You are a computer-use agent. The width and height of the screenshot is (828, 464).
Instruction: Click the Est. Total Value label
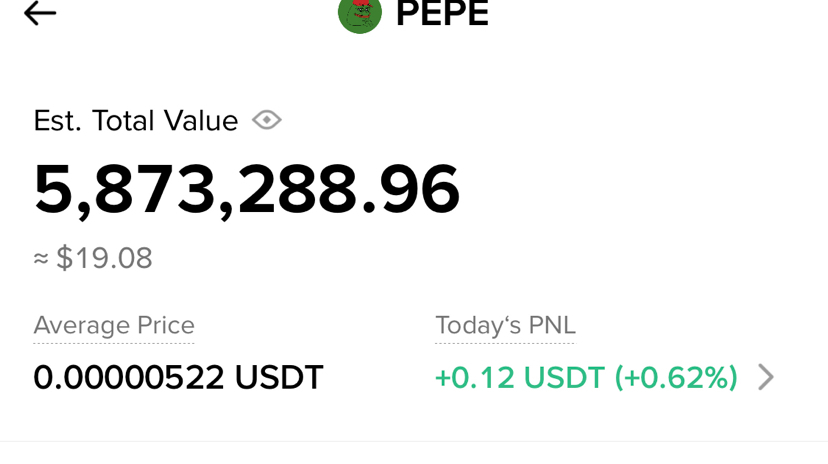click(135, 121)
